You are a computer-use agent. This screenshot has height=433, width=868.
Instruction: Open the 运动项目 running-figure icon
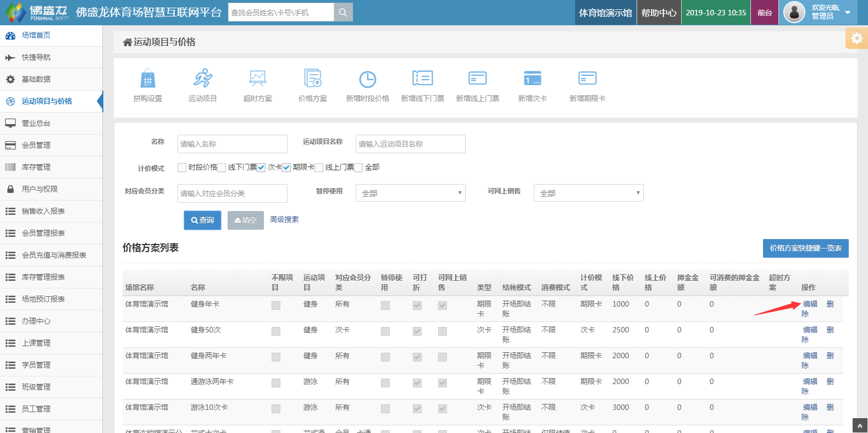point(203,79)
